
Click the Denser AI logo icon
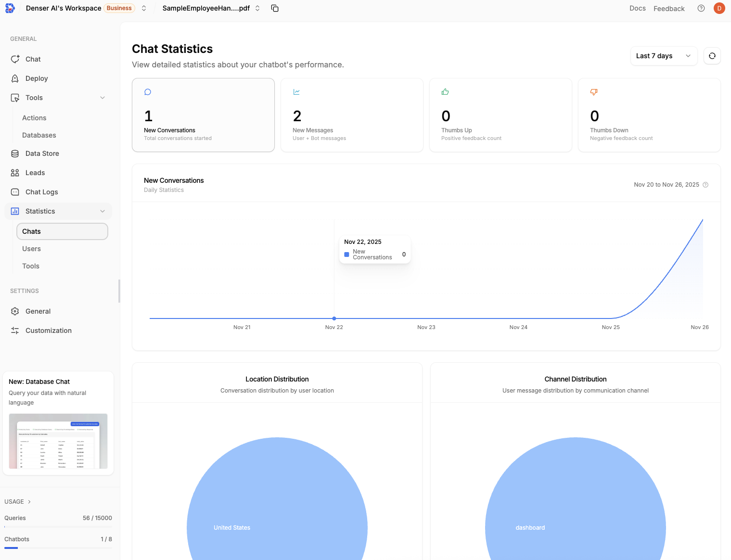(10, 8)
